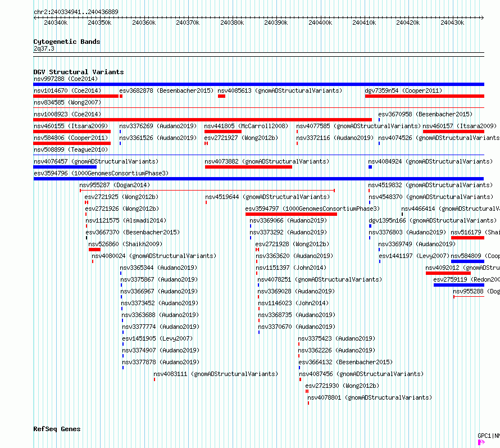Open the DGV Structural Variants track title
The width and height of the screenshot is (500, 448).
tap(79, 72)
